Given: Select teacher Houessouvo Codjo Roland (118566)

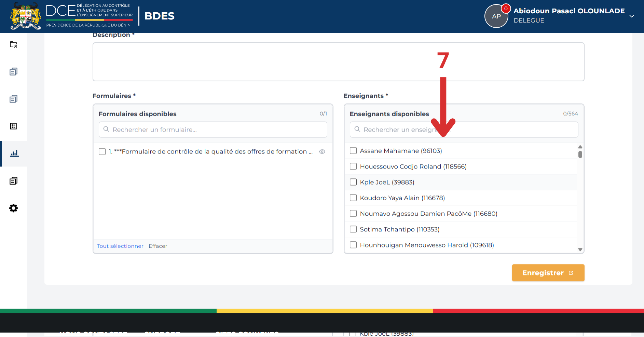Looking at the screenshot, I should pyautogui.click(x=353, y=166).
